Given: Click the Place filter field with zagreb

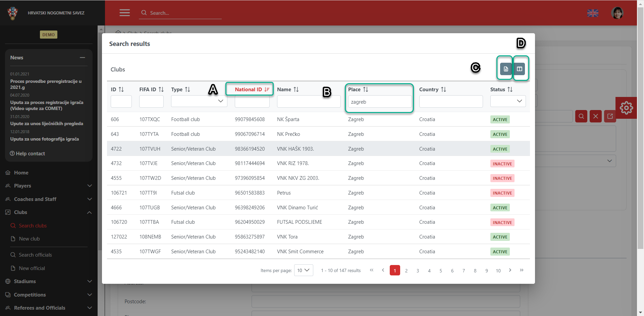Looking at the screenshot, I should click(379, 102).
